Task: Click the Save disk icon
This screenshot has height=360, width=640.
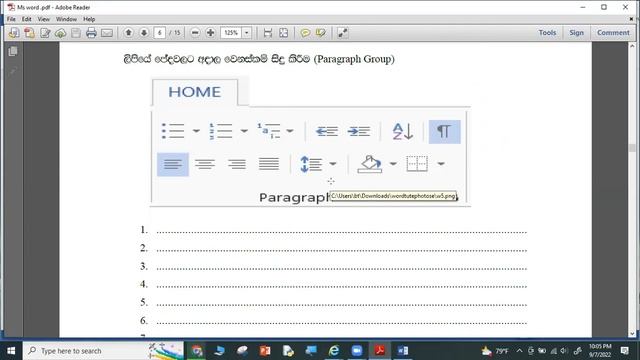Action: (76, 33)
